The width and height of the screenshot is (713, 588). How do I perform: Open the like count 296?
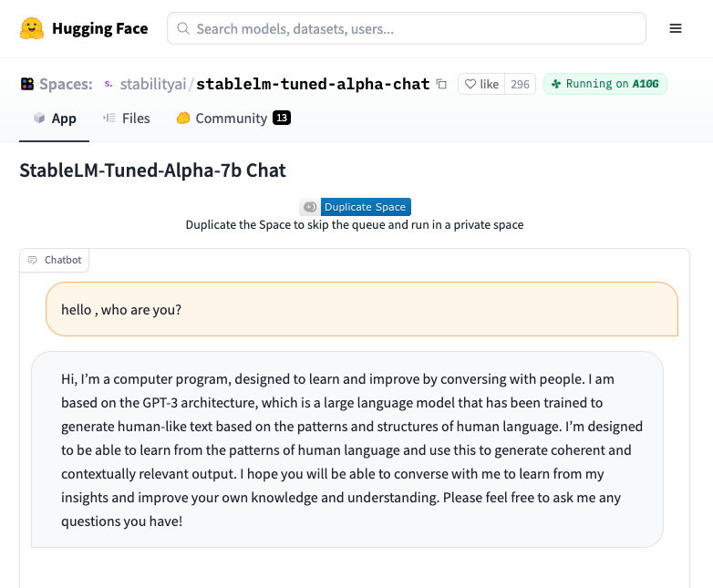pyautogui.click(x=520, y=84)
